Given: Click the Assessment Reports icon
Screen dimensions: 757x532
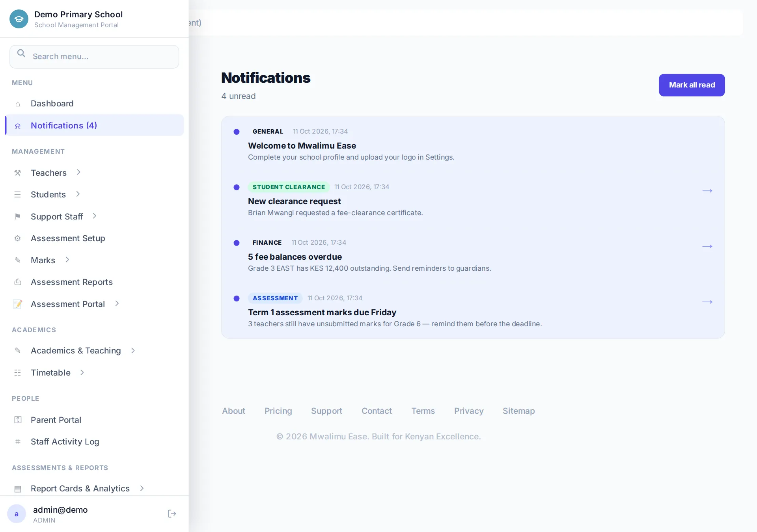Looking at the screenshot, I should [18, 282].
